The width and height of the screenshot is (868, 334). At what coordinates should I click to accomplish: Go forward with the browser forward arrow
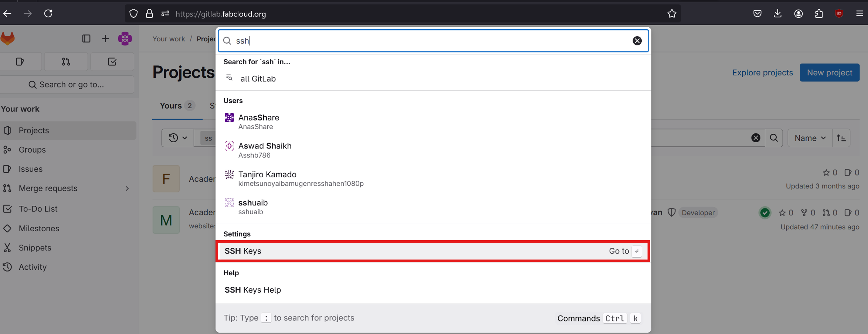click(28, 14)
